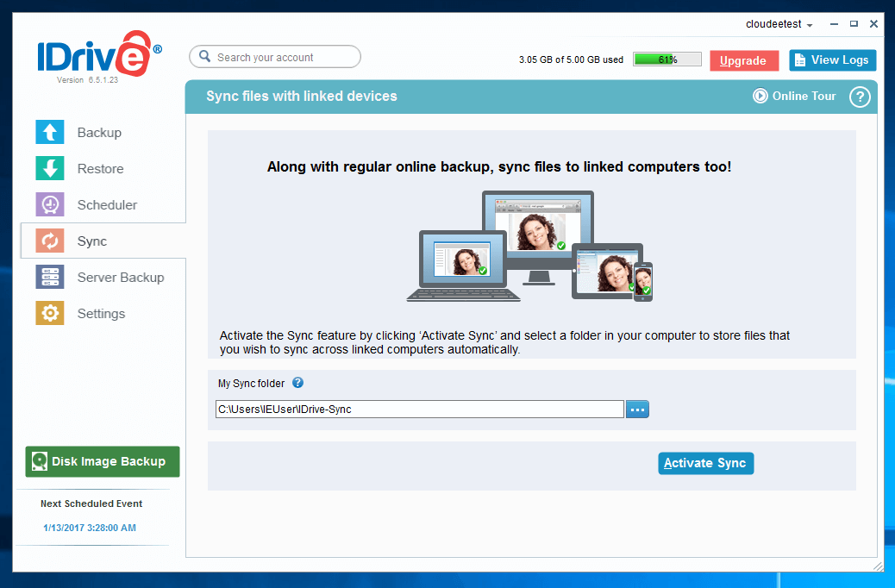Click the My Sync folder info icon
Screen dimensions: 895x588
click(x=297, y=384)
